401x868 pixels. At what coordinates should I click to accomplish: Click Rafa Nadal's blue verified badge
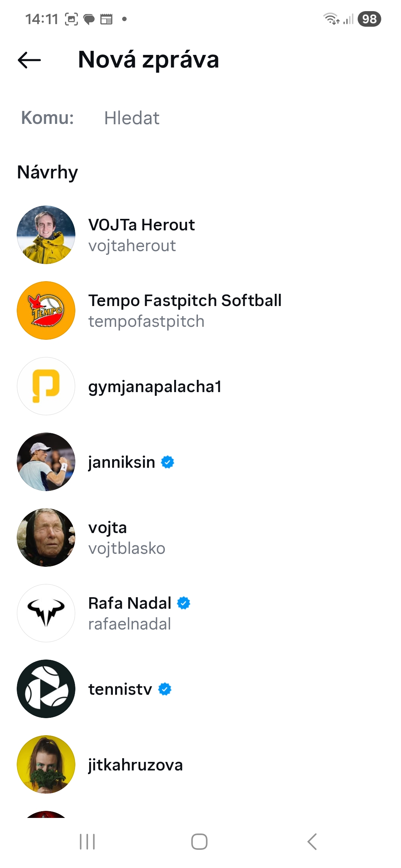click(x=183, y=603)
